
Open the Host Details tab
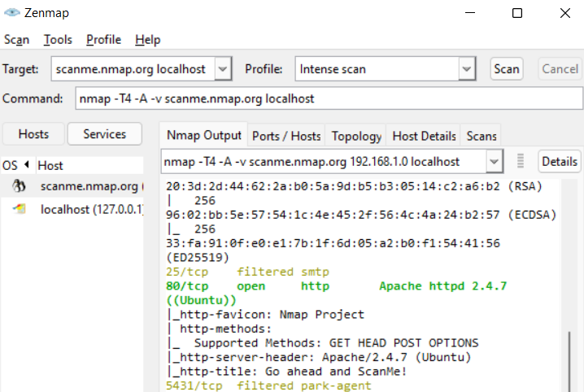424,136
